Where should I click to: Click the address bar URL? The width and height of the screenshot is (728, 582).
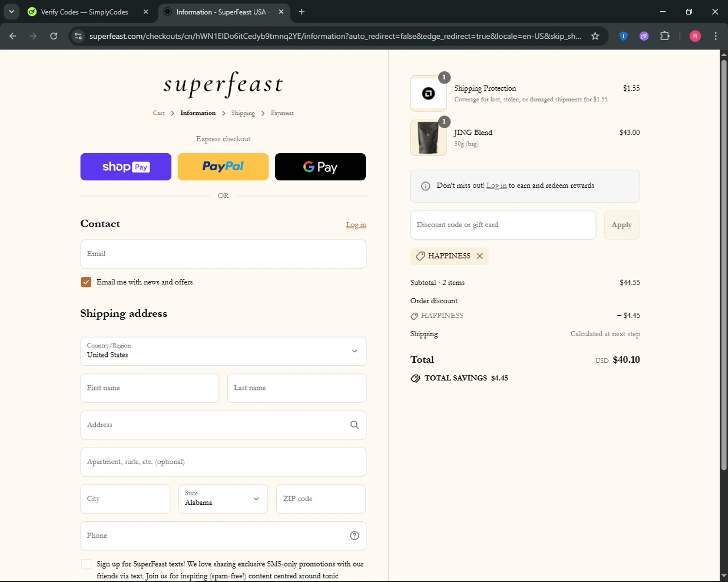tap(335, 36)
